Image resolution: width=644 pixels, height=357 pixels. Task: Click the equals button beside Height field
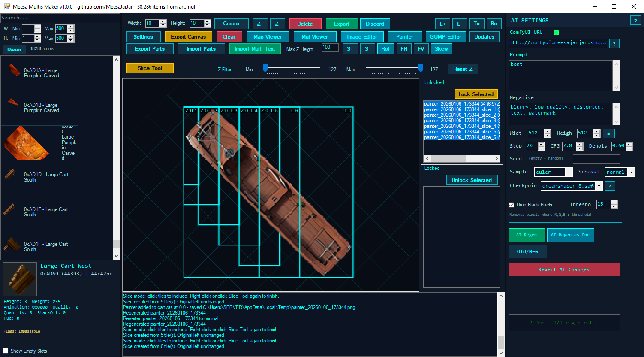pos(608,133)
